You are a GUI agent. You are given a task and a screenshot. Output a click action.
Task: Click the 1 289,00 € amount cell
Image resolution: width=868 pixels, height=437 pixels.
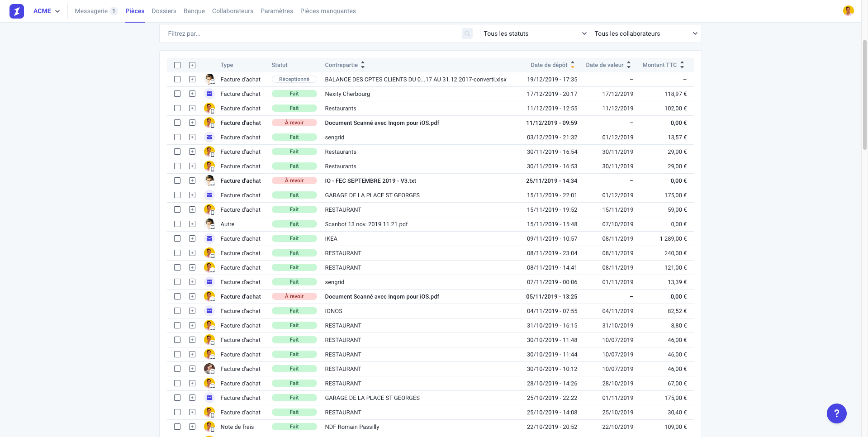(673, 238)
